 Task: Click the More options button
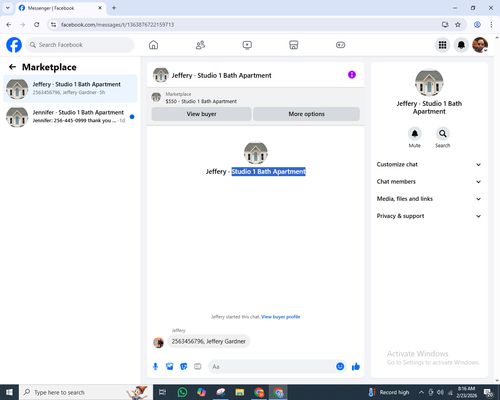[306, 114]
